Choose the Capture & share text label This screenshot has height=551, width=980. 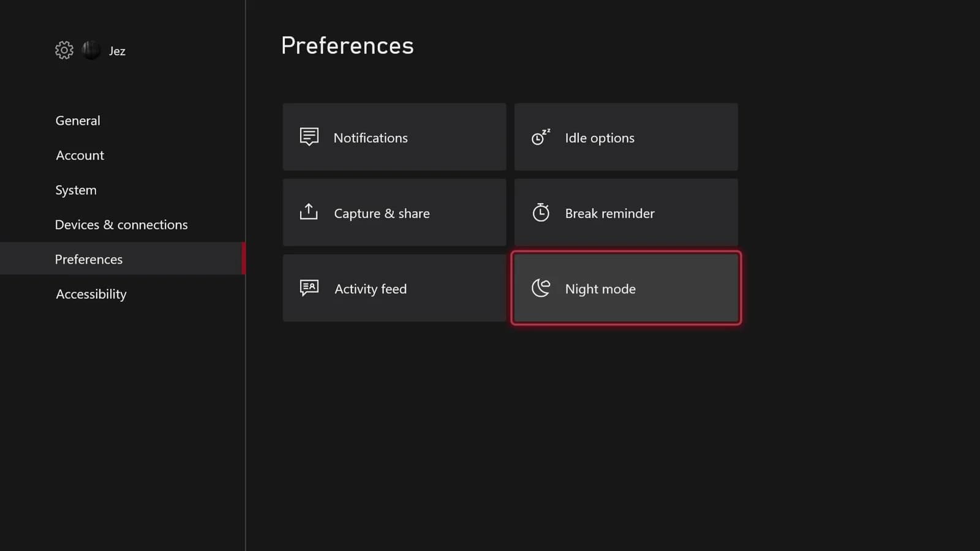click(x=382, y=213)
